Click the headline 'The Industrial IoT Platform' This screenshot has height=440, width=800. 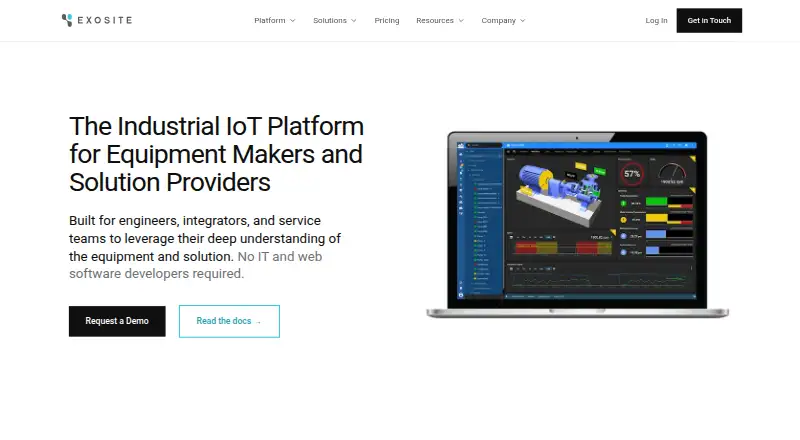(216, 126)
